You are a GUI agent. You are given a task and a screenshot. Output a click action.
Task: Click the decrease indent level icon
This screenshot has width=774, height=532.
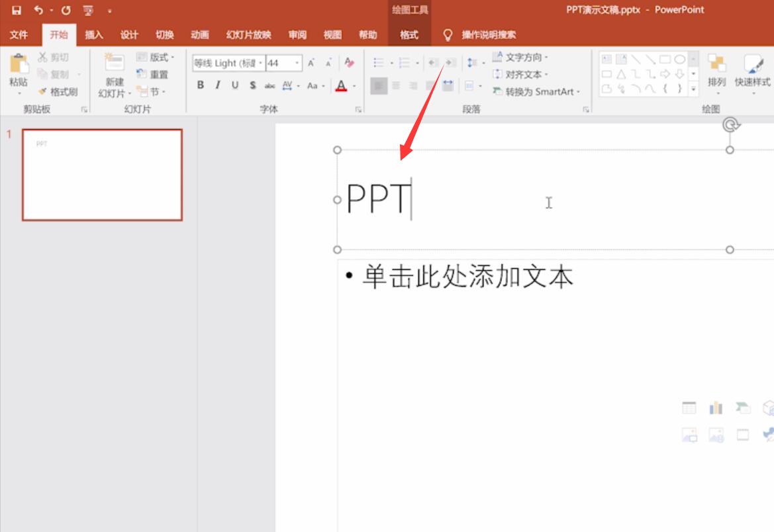coord(433,63)
